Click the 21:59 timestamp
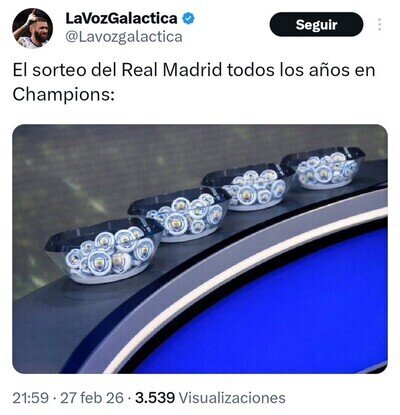The image size is (400, 415). 31,398
